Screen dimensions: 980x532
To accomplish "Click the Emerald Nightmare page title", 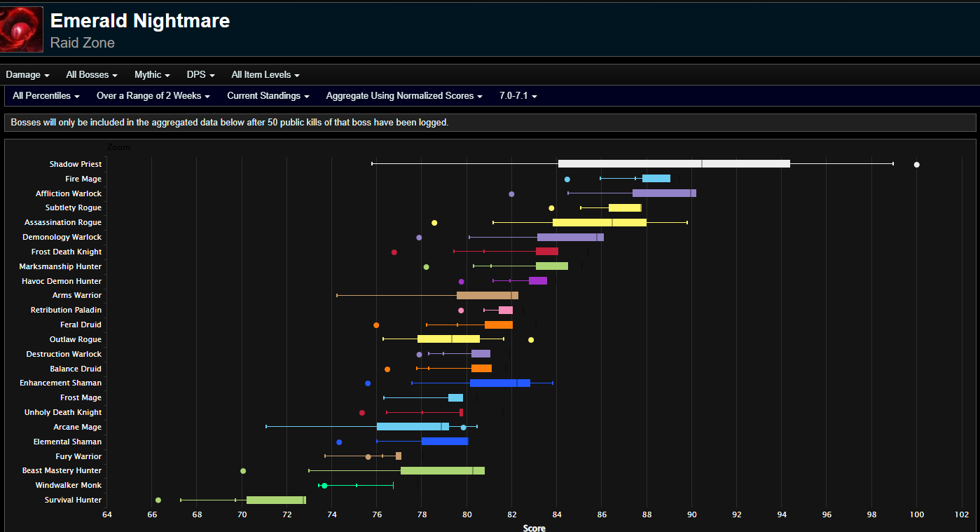I will coord(140,21).
